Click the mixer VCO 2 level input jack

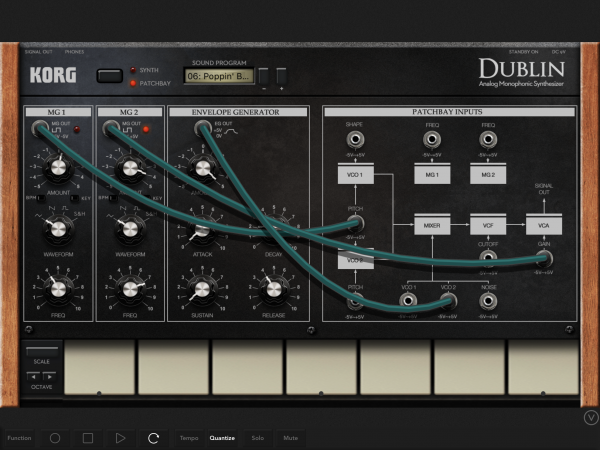pos(448,301)
